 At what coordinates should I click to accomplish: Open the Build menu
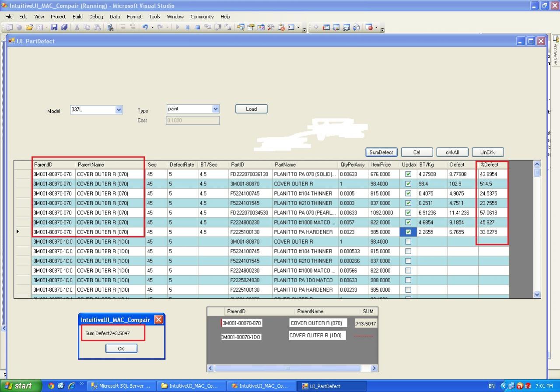pos(77,17)
